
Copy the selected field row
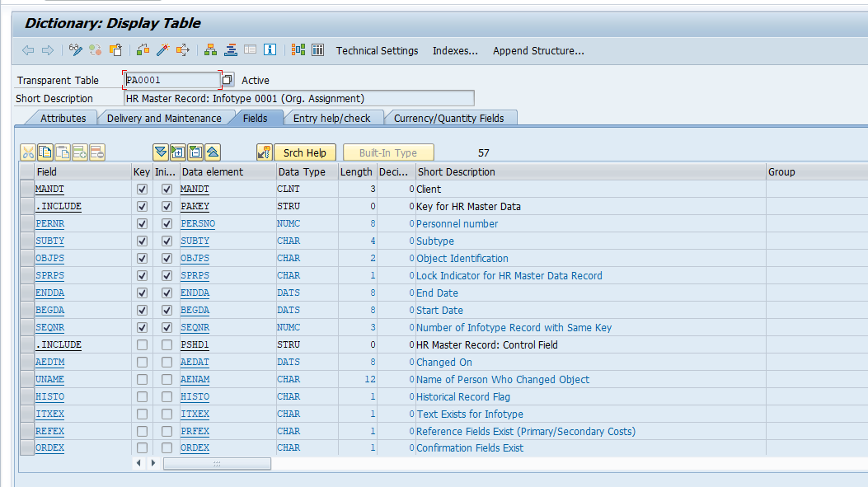(47, 152)
